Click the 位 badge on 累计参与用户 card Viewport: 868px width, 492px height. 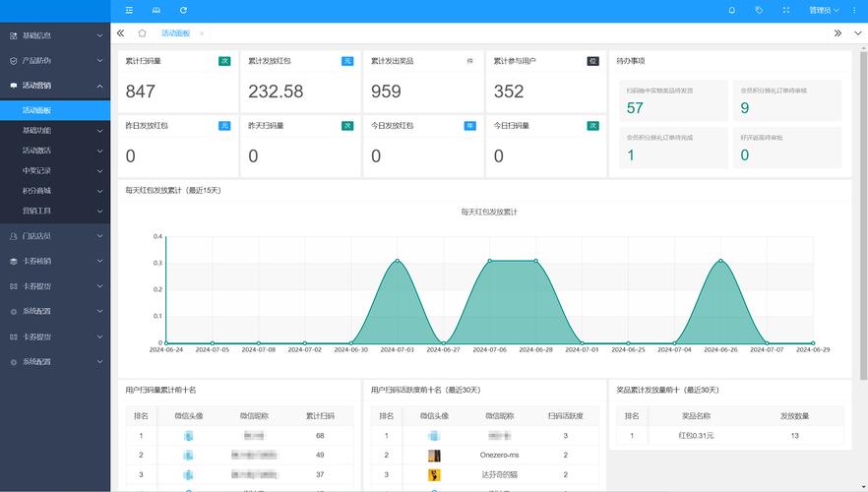coord(592,61)
